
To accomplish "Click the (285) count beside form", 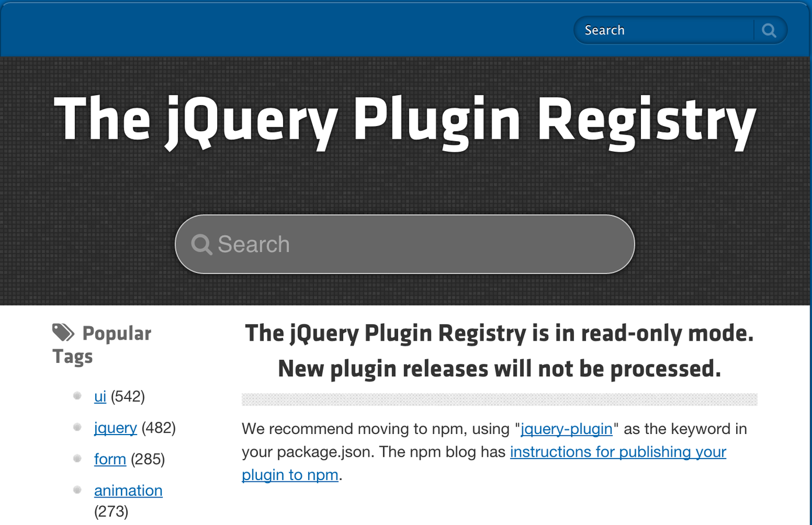I will pyautogui.click(x=148, y=459).
